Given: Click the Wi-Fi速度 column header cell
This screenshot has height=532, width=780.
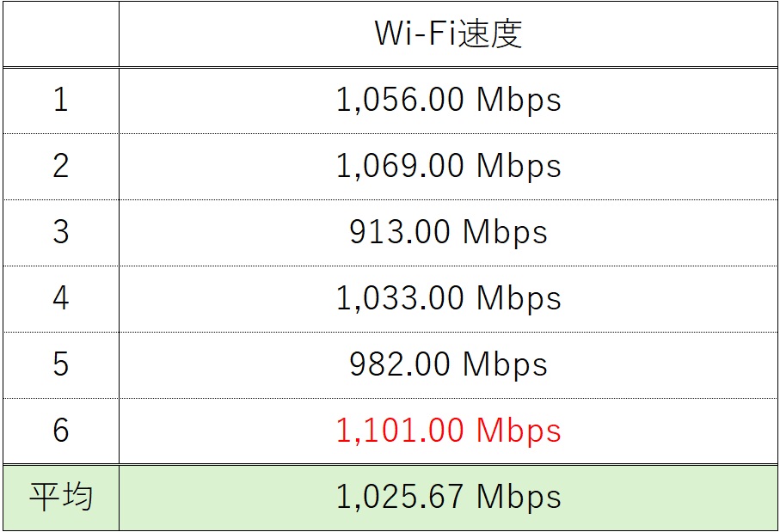Looking at the screenshot, I should pos(448,34).
